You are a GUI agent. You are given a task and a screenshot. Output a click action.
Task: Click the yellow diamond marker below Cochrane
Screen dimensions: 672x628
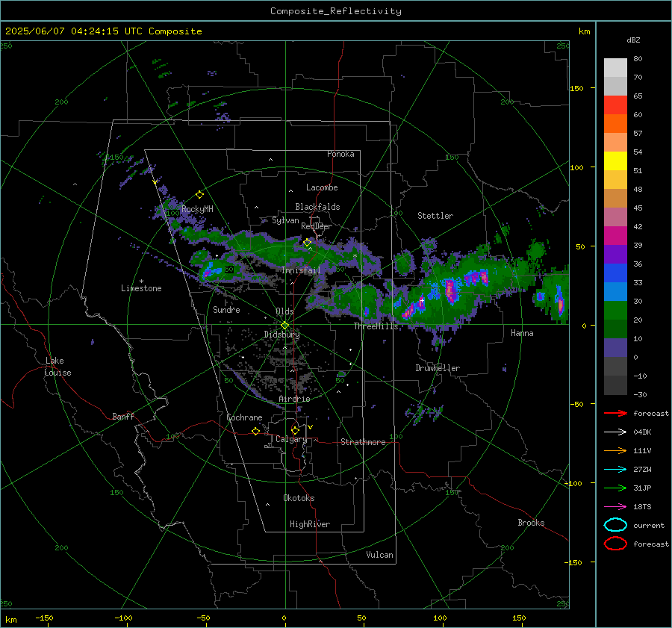point(256,432)
